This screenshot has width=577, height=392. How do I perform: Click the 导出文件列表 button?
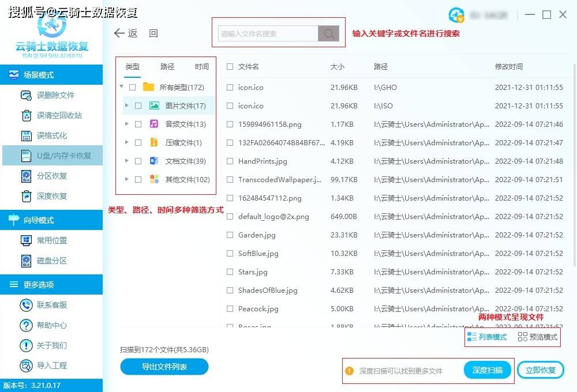(164, 367)
